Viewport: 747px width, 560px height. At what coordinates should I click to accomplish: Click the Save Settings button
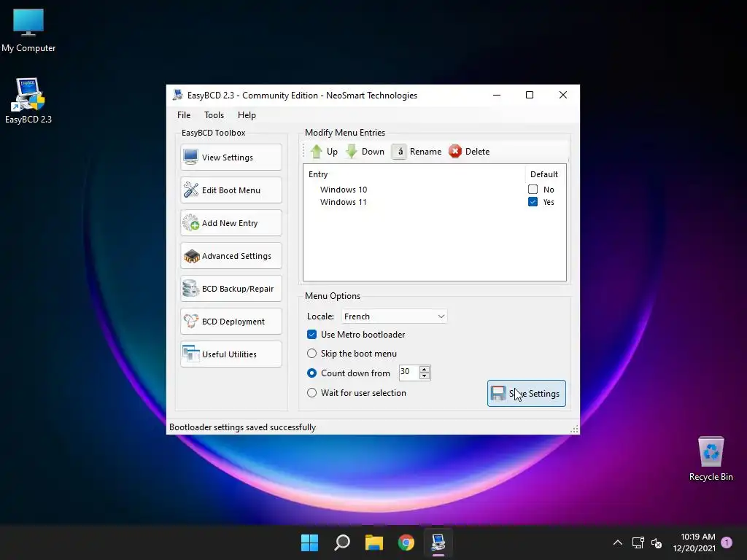point(527,393)
